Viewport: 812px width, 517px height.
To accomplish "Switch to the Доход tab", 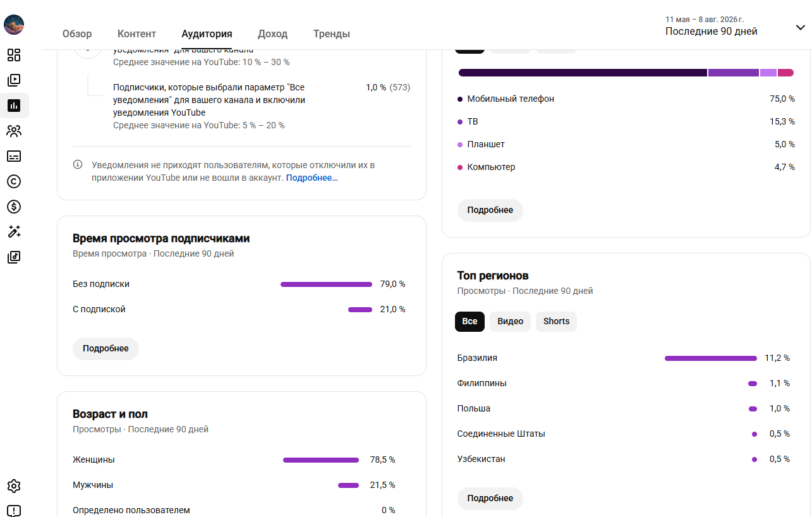I will [272, 34].
